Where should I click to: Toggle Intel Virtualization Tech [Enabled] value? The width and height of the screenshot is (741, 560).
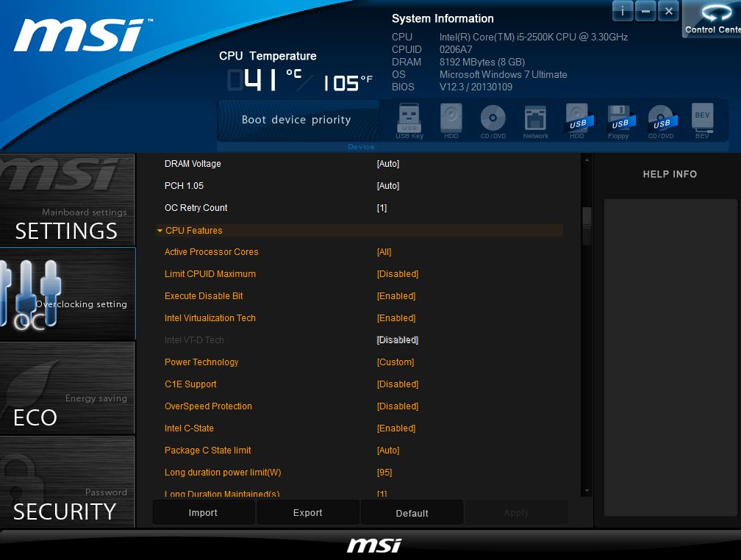[396, 318]
